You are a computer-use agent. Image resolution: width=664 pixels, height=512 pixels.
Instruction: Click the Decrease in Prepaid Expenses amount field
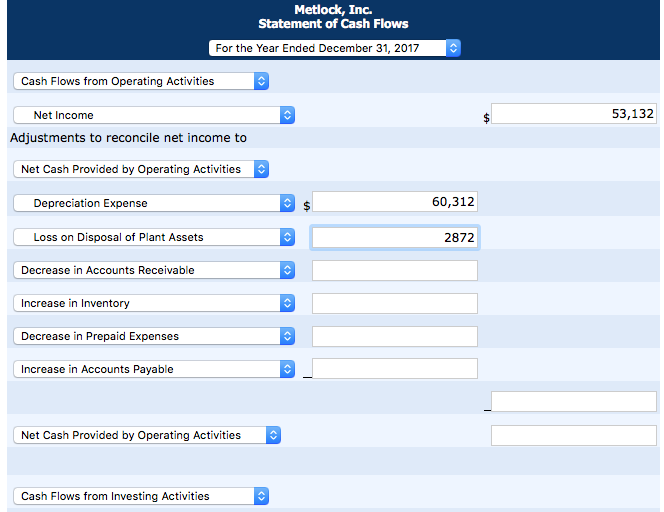[395, 336]
